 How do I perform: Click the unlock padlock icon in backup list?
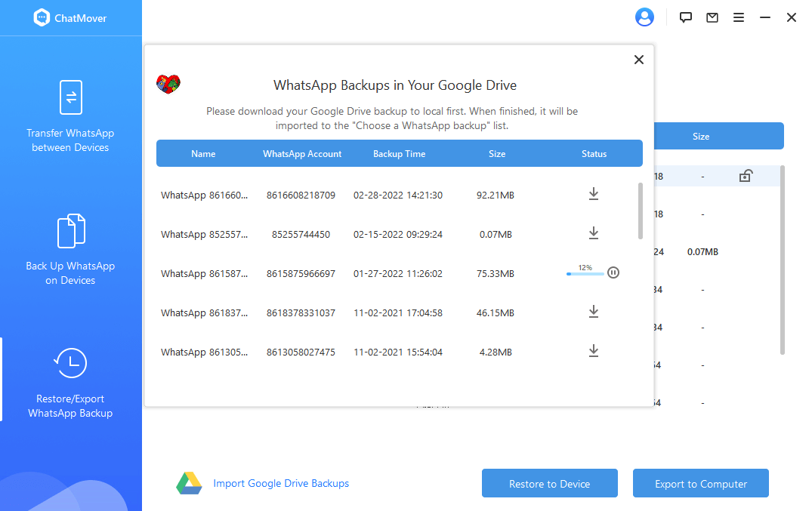point(746,177)
